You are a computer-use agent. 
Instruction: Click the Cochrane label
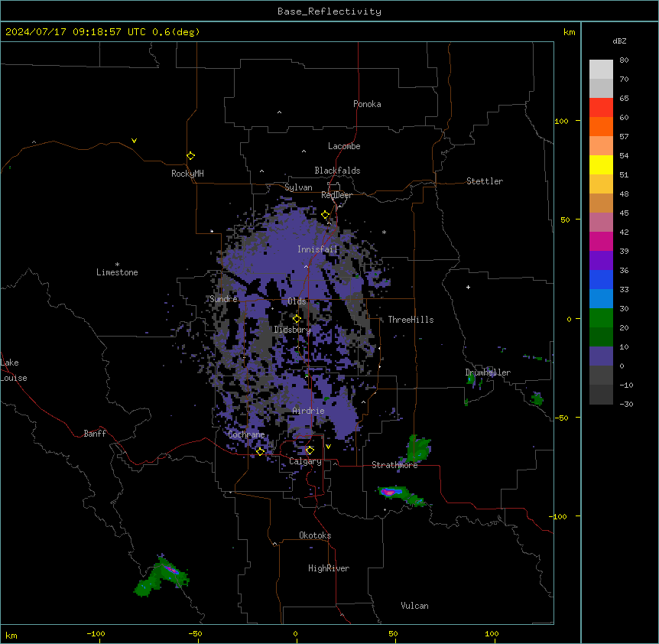pyautogui.click(x=246, y=434)
